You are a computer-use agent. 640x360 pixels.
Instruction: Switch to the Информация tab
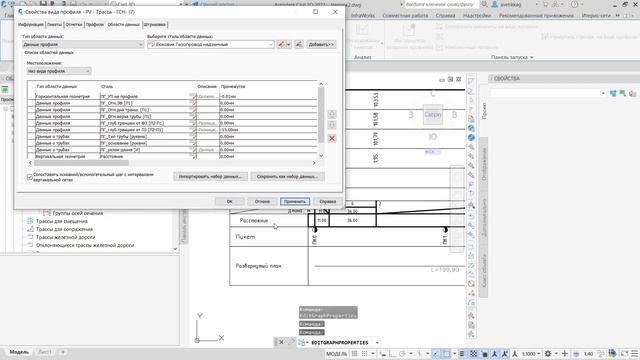31,24
